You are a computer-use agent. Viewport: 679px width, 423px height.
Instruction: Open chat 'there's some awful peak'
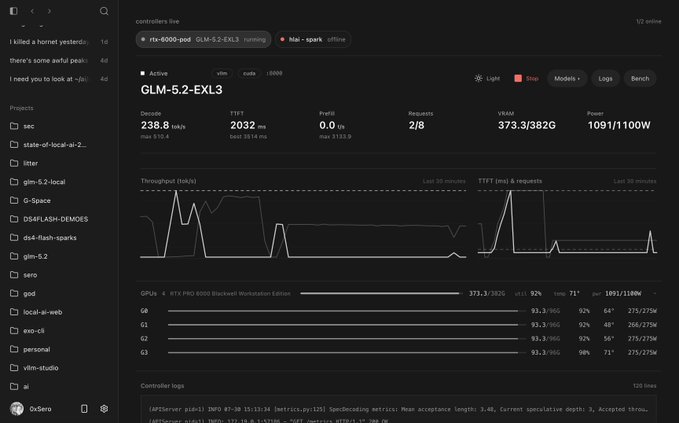58,61
